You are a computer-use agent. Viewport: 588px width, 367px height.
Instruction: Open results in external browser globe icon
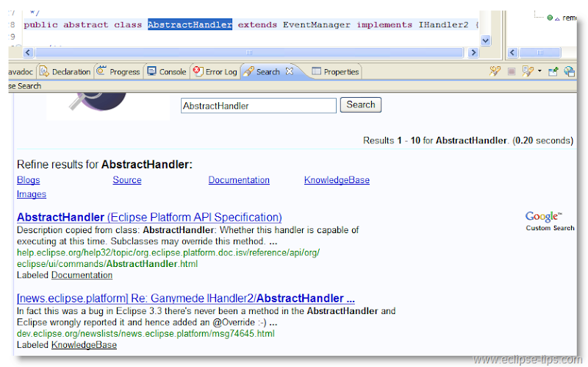coord(569,71)
